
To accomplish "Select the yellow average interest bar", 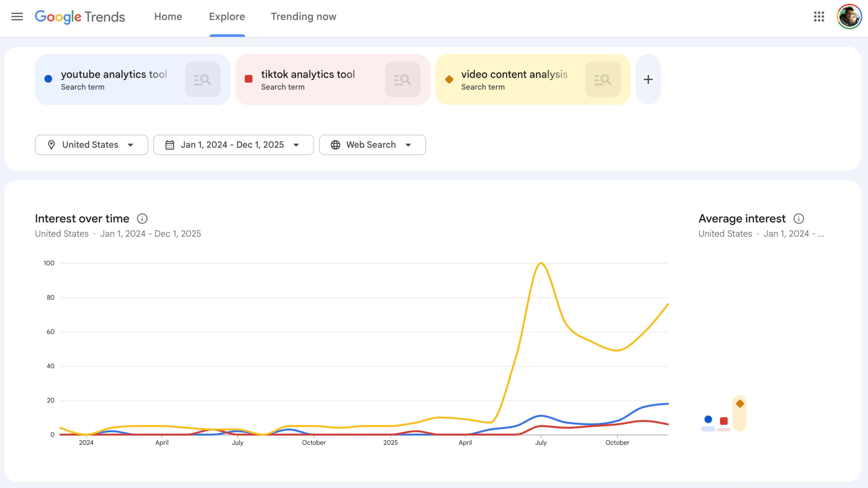I will (740, 413).
